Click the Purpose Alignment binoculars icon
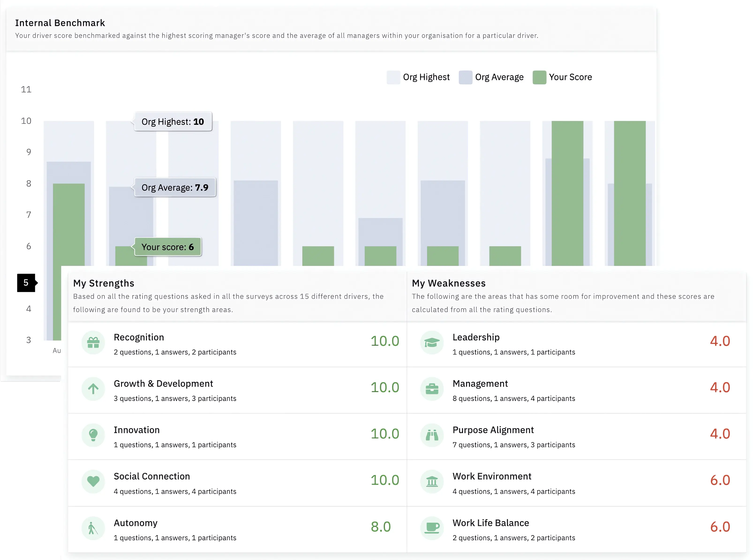Viewport: 753px width, 560px height. click(x=432, y=435)
